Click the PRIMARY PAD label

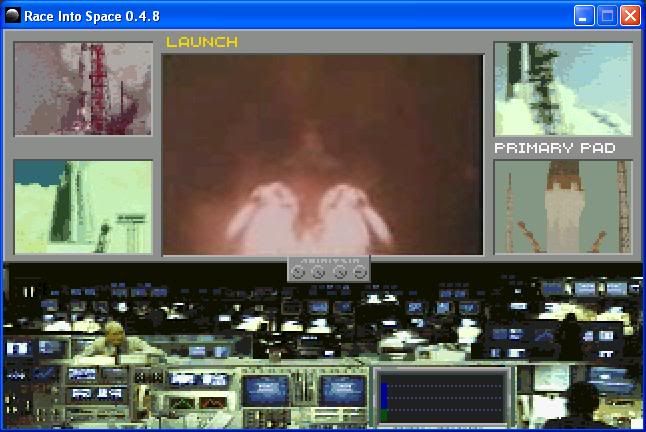555,148
